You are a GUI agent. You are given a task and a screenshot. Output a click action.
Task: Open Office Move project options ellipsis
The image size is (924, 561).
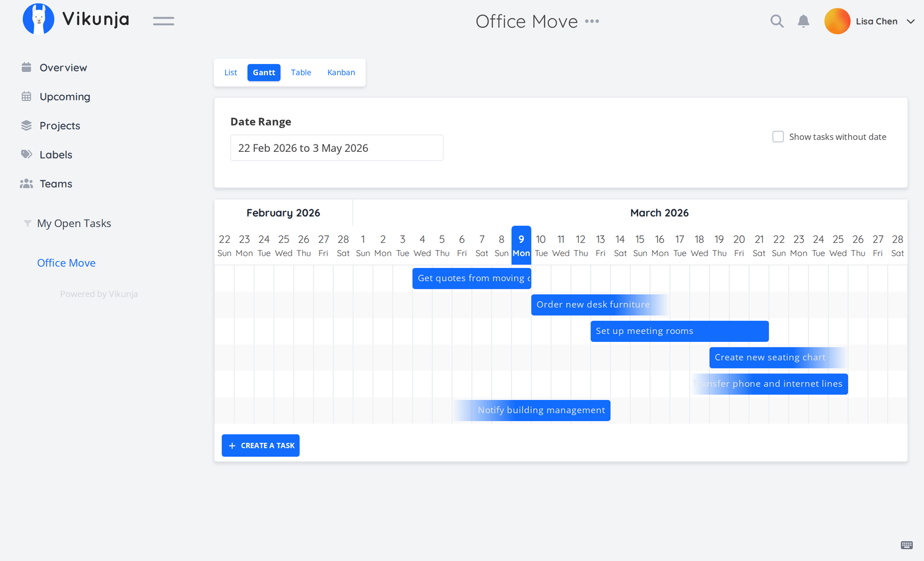(x=592, y=21)
